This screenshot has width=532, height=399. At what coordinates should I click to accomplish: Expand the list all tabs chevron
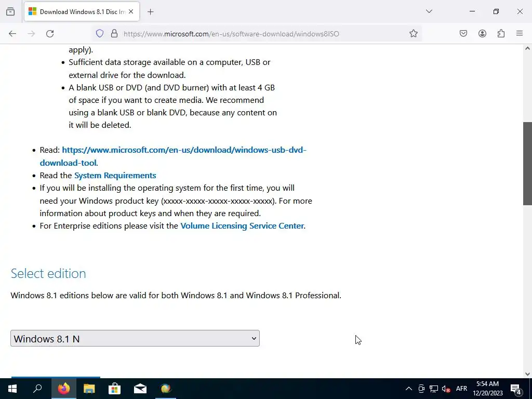(x=429, y=11)
